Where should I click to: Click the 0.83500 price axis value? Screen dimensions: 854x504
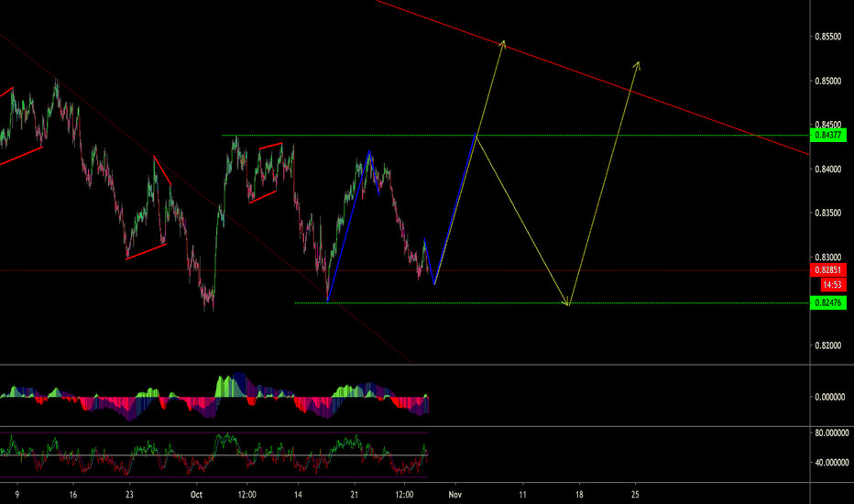827,213
